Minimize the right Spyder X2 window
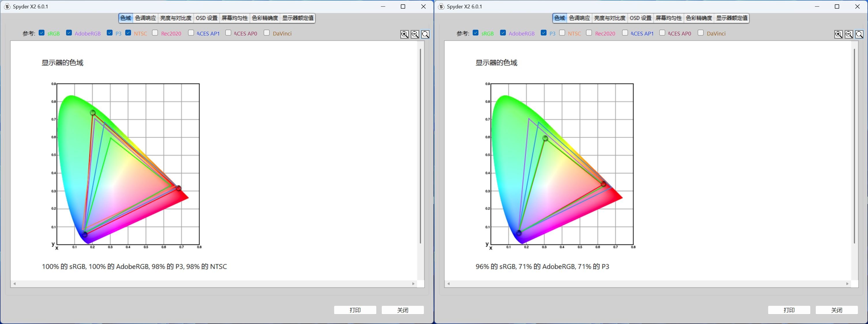The height and width of the screenshot is (324, 868). click(817, 6)
